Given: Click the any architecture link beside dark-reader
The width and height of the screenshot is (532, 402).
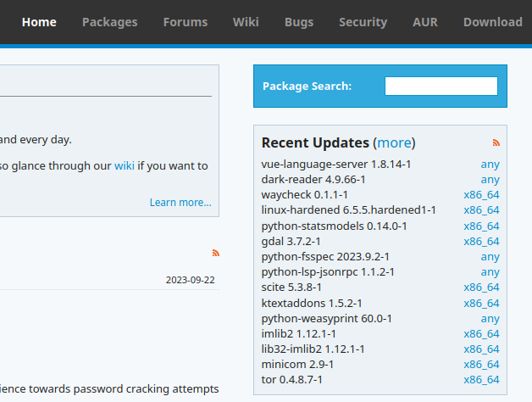Looking at the screenshot, I should pyautogui.click(x=490, y=180).
